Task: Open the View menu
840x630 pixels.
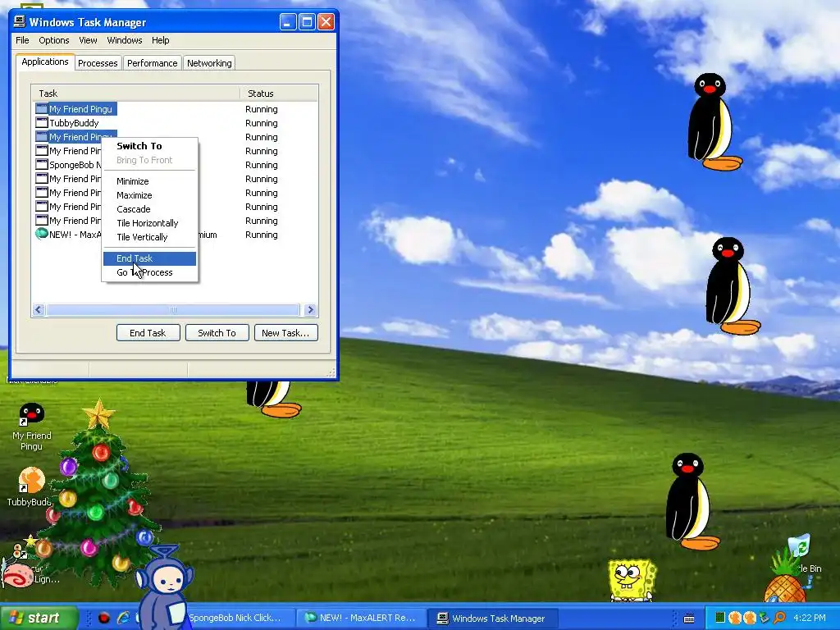Action: pos(88,40)
